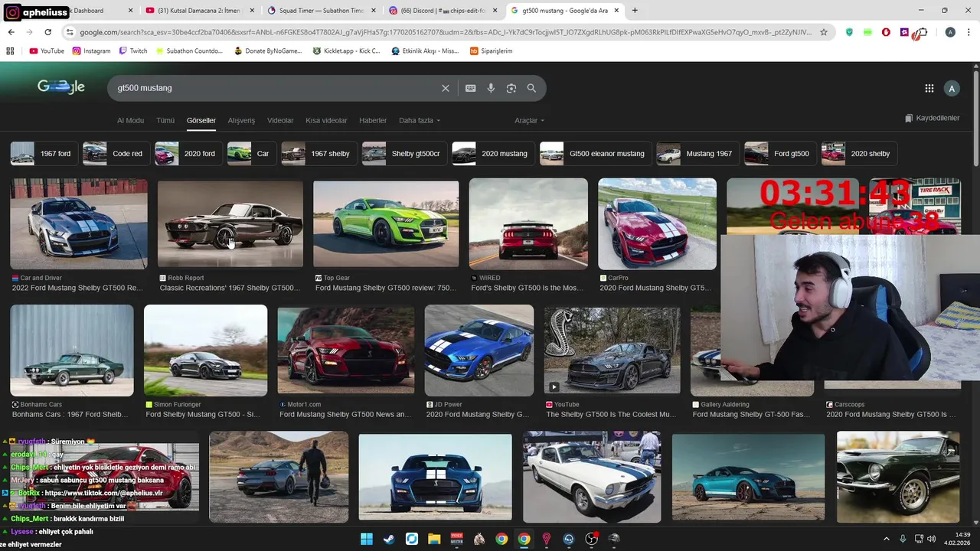Switch to the AI Modu tab
The height and width of the screenshot is (551, 980).
point(130,120)
